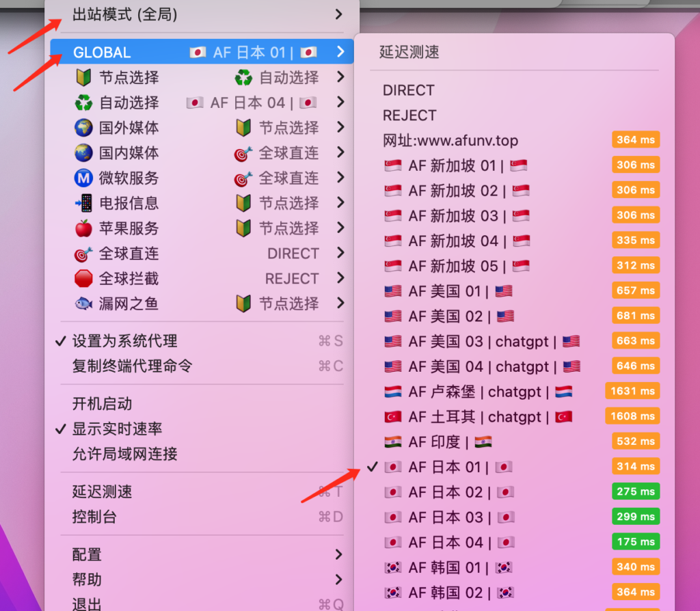700x611 pixels.
Task: Expand 微软服务 row chevron
Action: (x=340, y=178)
